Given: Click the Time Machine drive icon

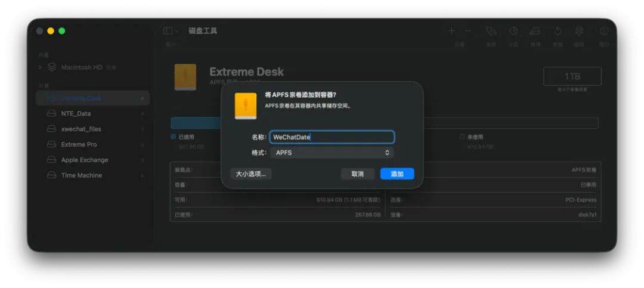Looking at the screenshot, I should pos(51,175).
